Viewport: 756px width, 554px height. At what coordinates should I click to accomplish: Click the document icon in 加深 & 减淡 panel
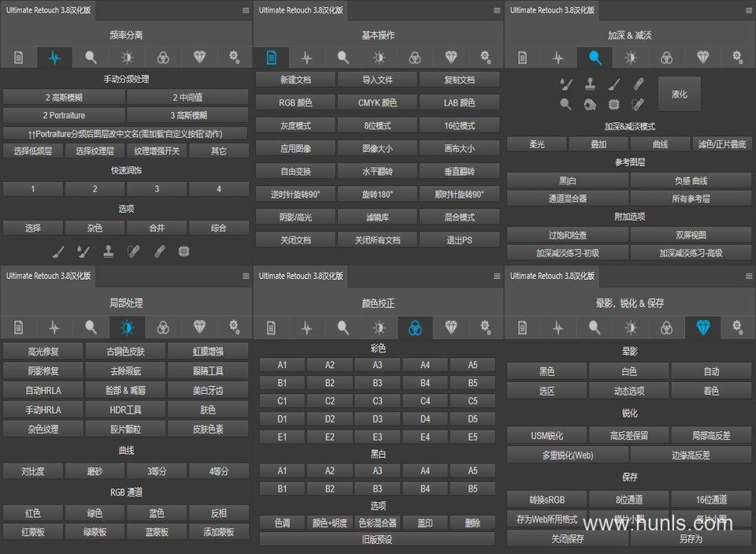point(522,58)
